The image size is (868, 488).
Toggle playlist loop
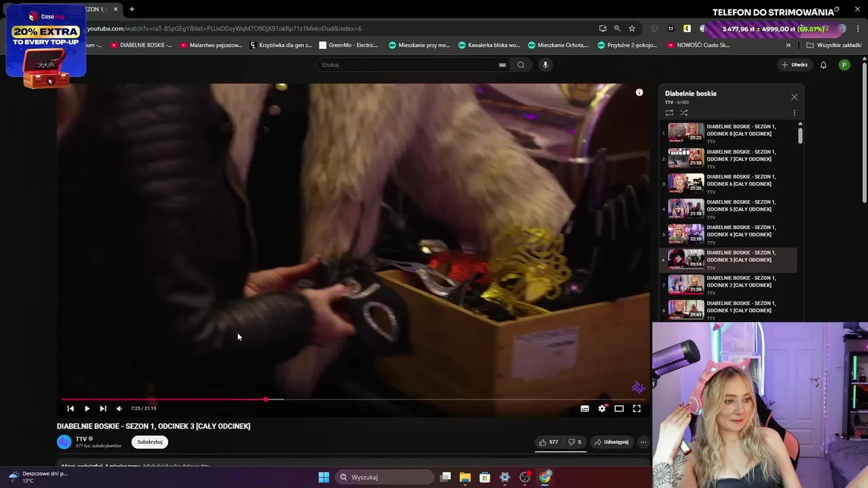(669, 113)
